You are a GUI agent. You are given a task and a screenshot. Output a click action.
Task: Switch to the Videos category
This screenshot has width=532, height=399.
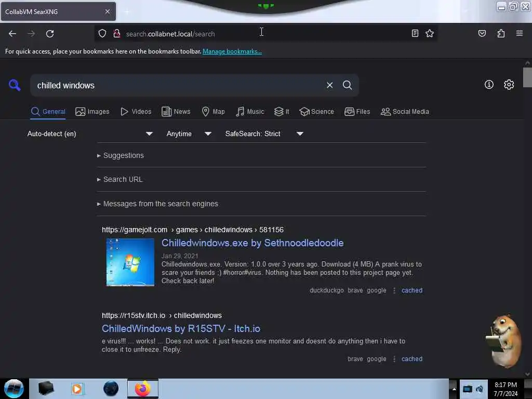[x=136, y=112]
